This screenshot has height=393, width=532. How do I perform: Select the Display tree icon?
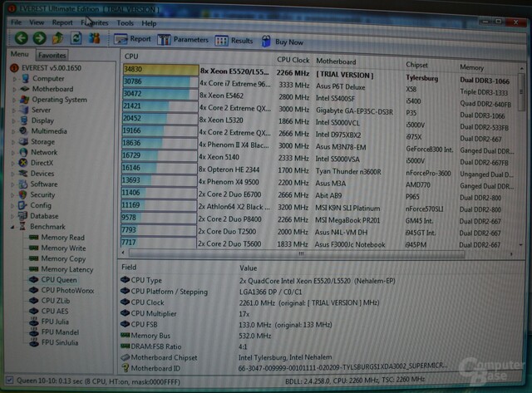[x=24, y=120]
